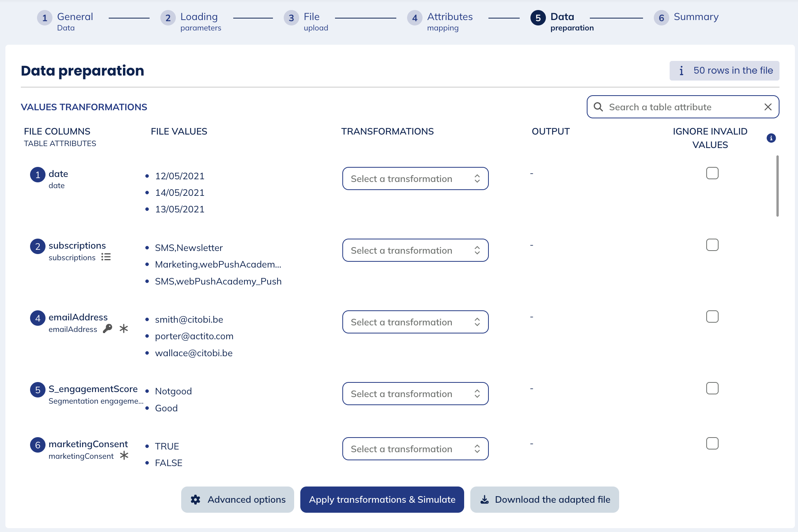
Task: Enable ignore invalid values for date
Action: coord(712,173)
